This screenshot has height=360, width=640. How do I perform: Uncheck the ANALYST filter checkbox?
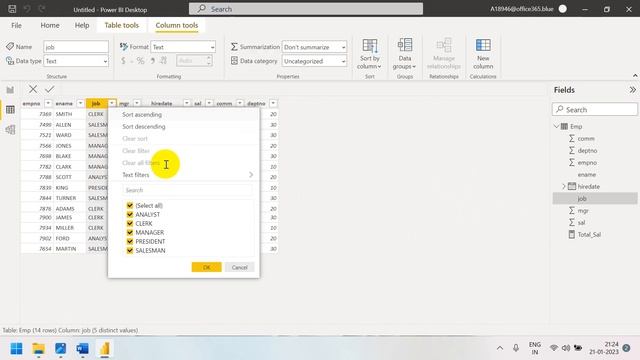130,214
